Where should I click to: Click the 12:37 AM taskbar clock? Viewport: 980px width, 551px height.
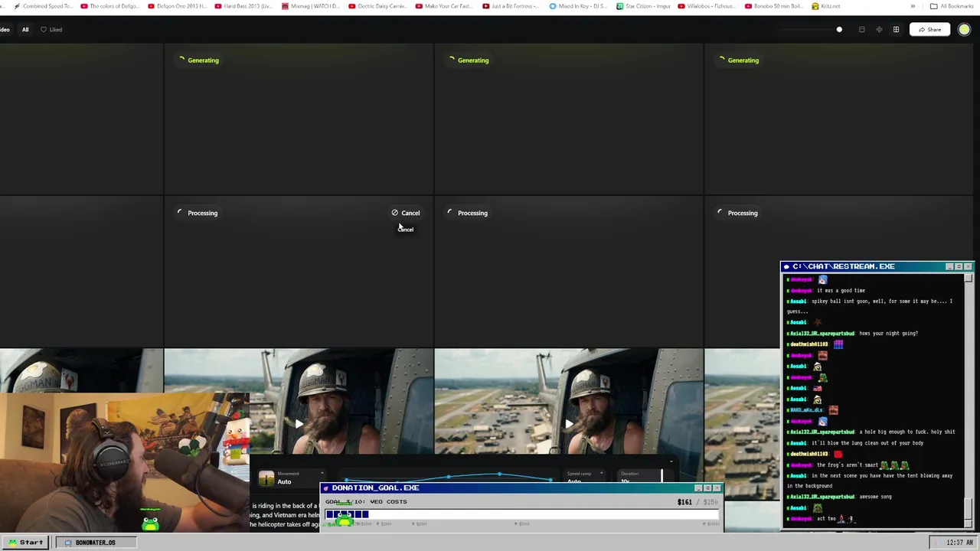[959, 543]
